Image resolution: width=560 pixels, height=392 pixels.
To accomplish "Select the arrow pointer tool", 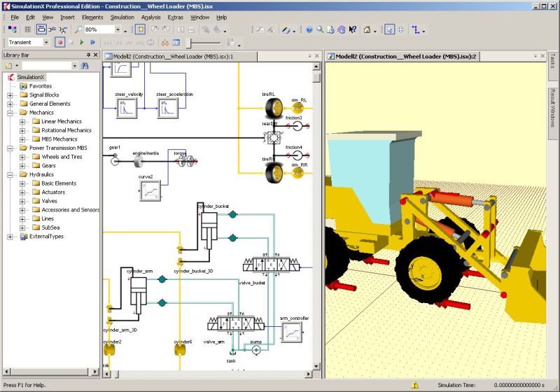I will pyautogui.click(x=389, y=29).
